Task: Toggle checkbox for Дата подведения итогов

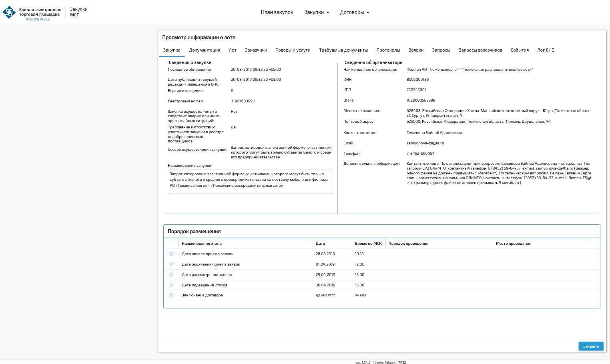Action: (171, 285)
